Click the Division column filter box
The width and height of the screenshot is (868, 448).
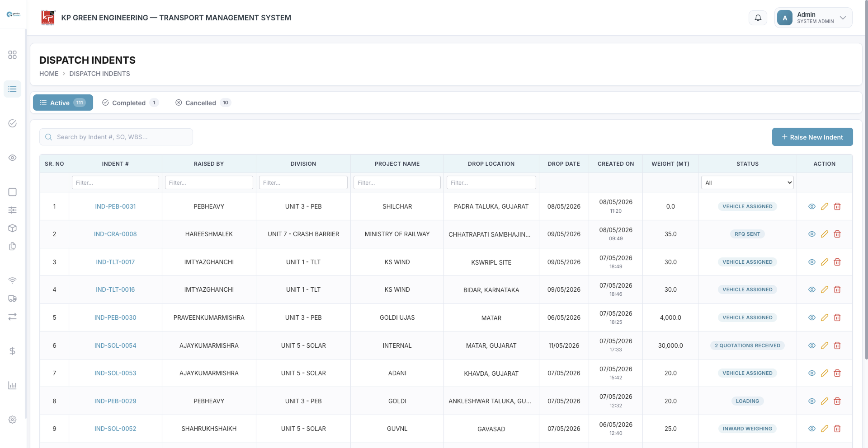303,182
